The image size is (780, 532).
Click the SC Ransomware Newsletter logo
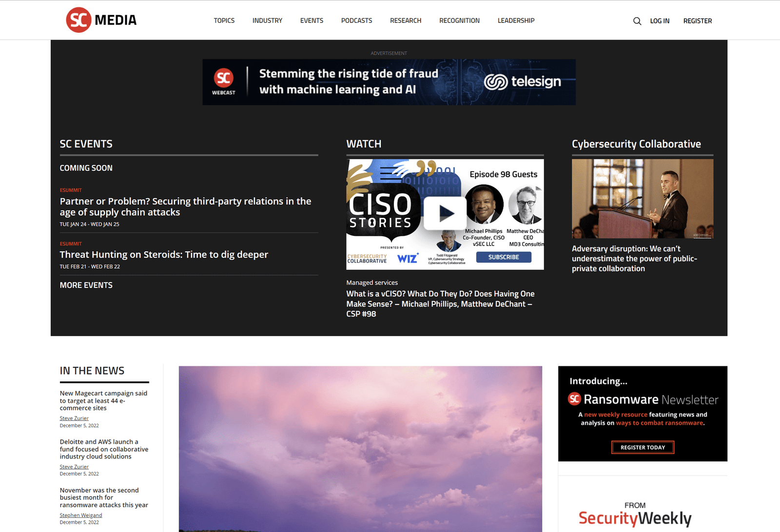click(643, 399)
